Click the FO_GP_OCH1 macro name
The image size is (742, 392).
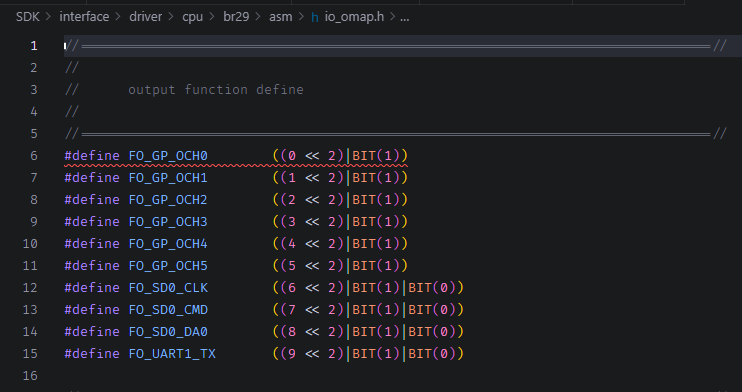(168, 178)
